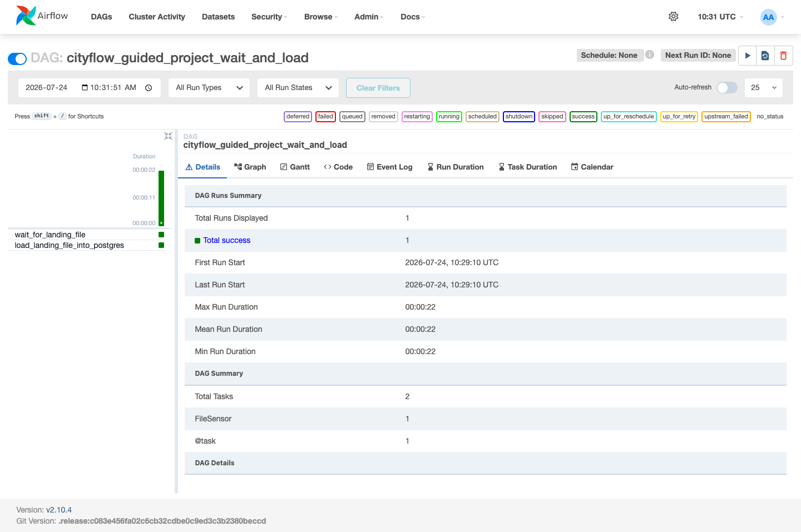Filter by queued status legend
The image size is (801, 532).
[352, 116]
